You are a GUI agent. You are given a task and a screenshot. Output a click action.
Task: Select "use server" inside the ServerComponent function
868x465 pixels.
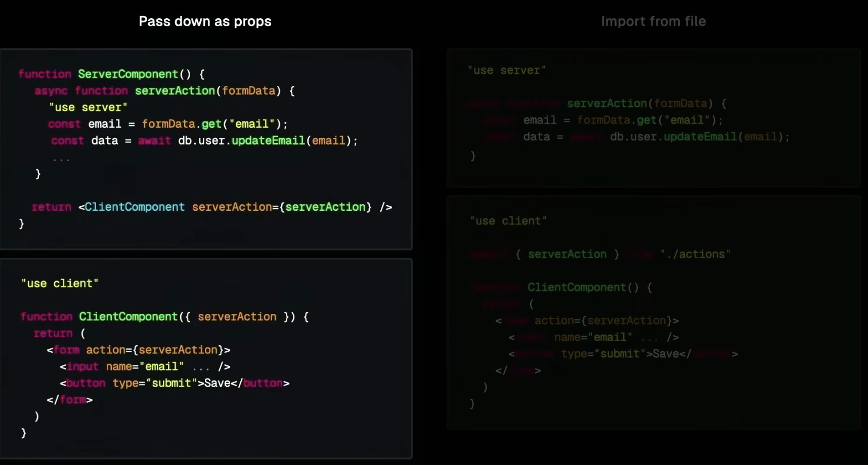[x=88, y=107]
